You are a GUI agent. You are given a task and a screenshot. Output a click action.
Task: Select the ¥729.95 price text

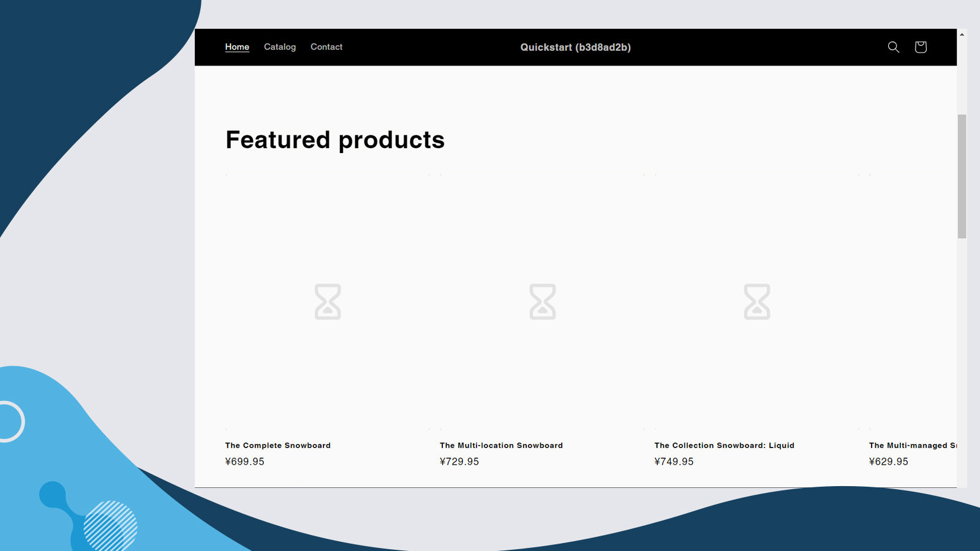point(459,462)
